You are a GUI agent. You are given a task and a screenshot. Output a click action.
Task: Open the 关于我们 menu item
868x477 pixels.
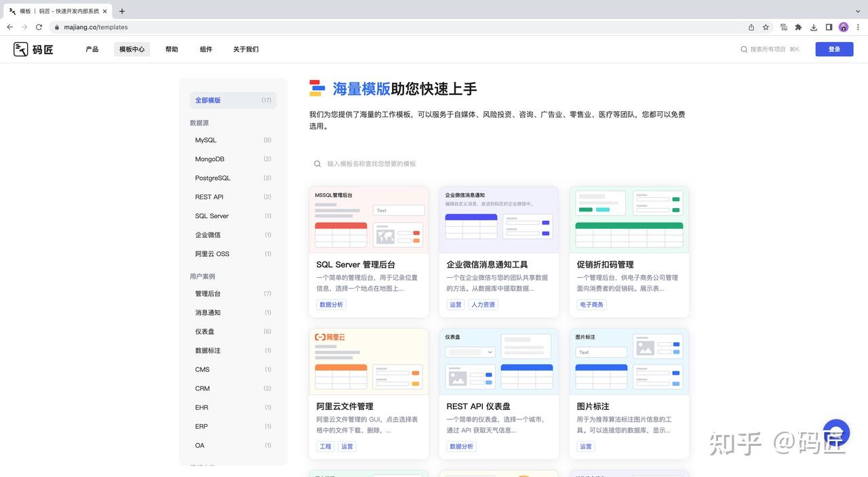pyautogui.click(x=245, y=49)
